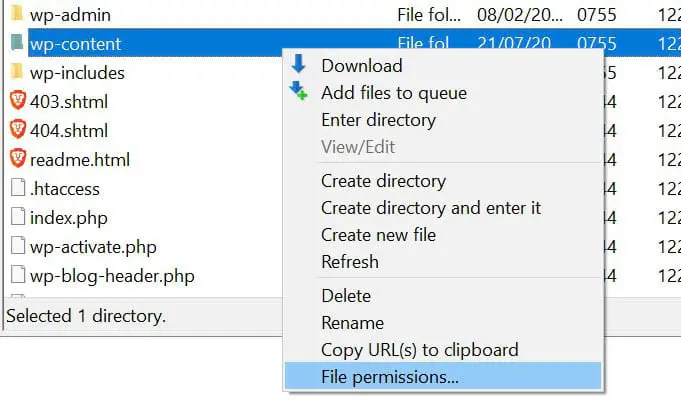Choose Download from the context menu
The image size is (681, 417).
tap(361, 66)
